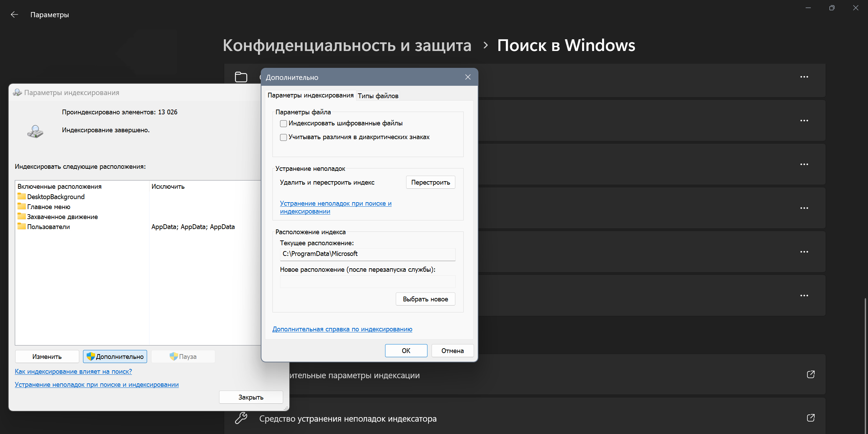868x434 pixels.
Task: Click the 'Пауза' button
Action: pyautogui.click(x=183, y=356)
